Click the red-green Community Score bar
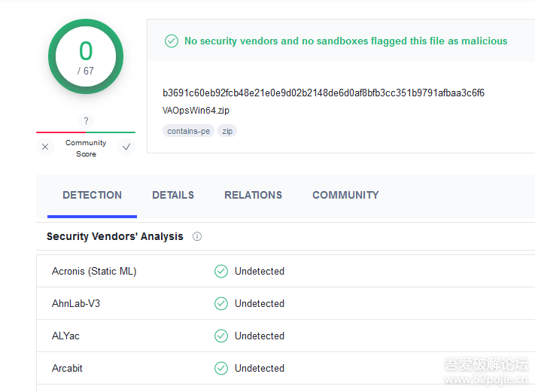 (86, 132)
